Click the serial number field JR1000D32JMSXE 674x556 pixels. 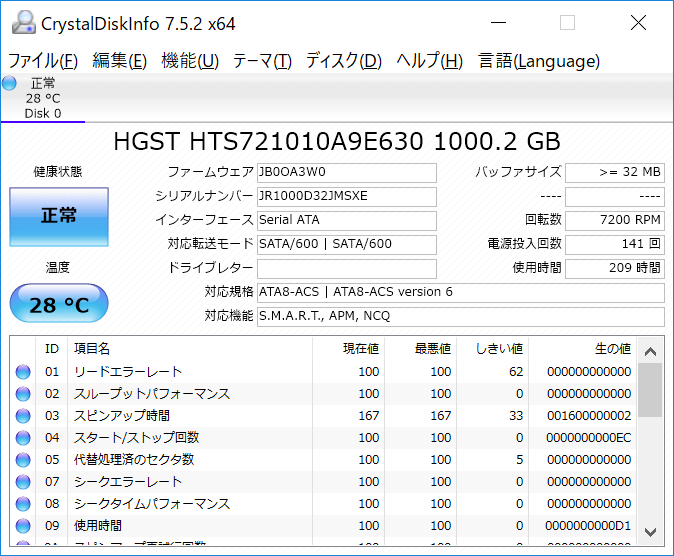[347, 197]
